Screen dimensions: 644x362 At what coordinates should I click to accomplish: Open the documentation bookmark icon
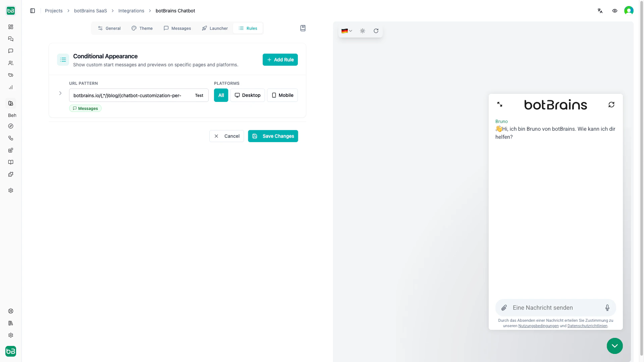click(x=303, y=28)
